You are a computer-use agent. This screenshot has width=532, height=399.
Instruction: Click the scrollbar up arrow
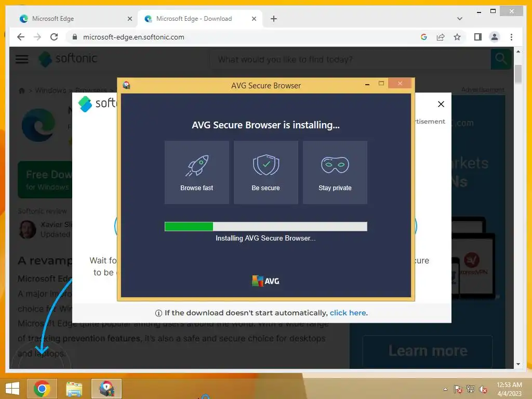(x=518, y=51)
